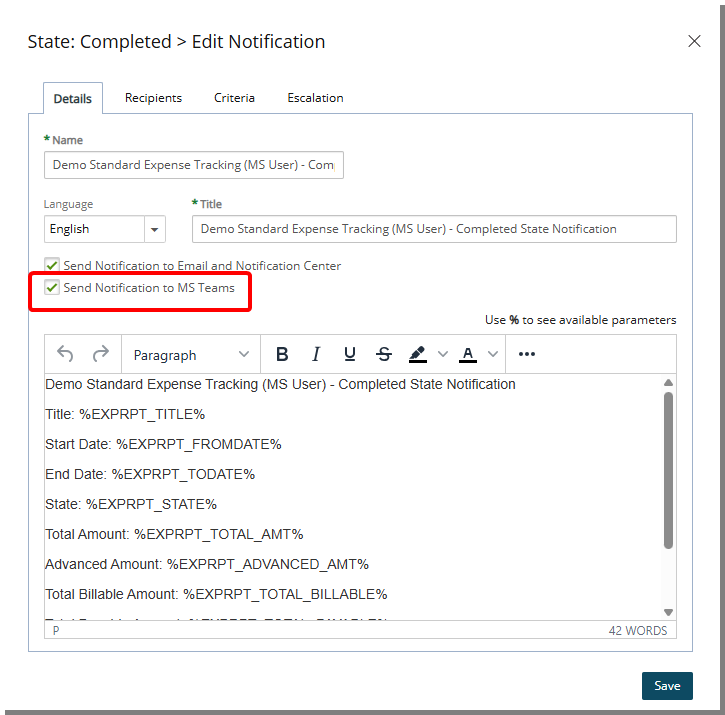725x715 pixels.
Task: Close the Edit Notification dialog
Action: (x=694, y=41)
